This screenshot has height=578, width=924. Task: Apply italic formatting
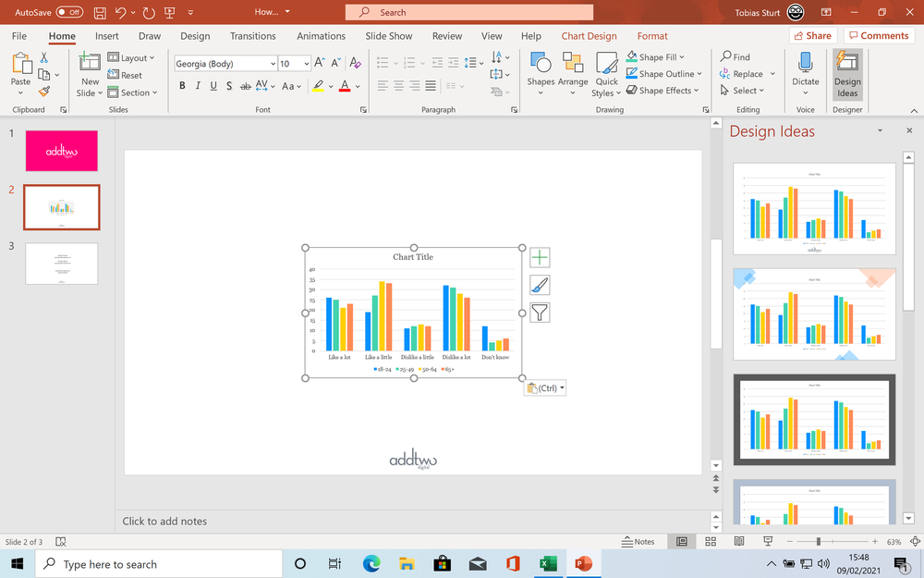point(197,86)
